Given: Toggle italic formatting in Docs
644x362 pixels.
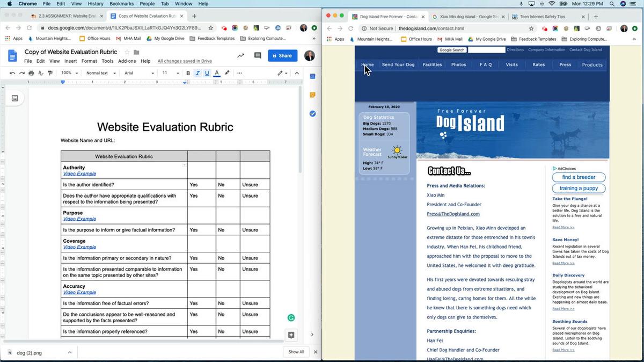Looking at the screenshot, I should pos(197,73).
